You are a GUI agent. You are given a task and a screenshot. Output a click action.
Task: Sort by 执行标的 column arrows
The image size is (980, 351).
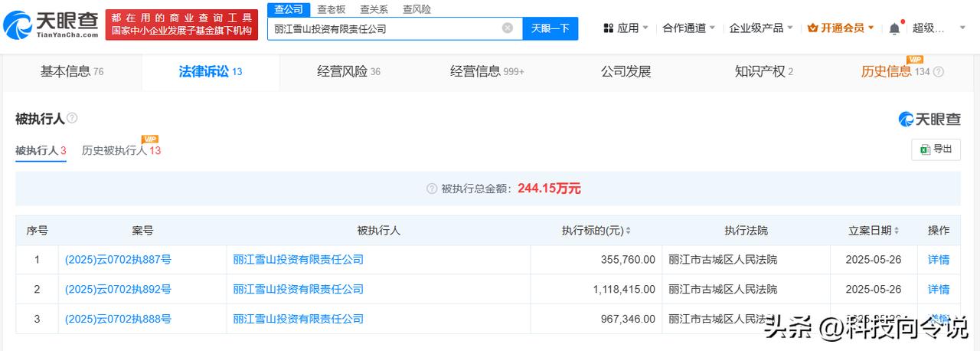628,231
